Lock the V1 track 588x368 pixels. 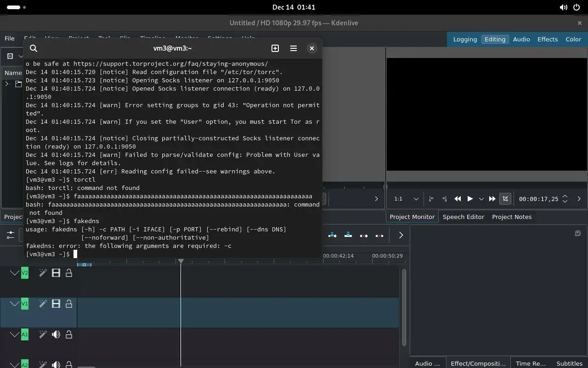69,304
